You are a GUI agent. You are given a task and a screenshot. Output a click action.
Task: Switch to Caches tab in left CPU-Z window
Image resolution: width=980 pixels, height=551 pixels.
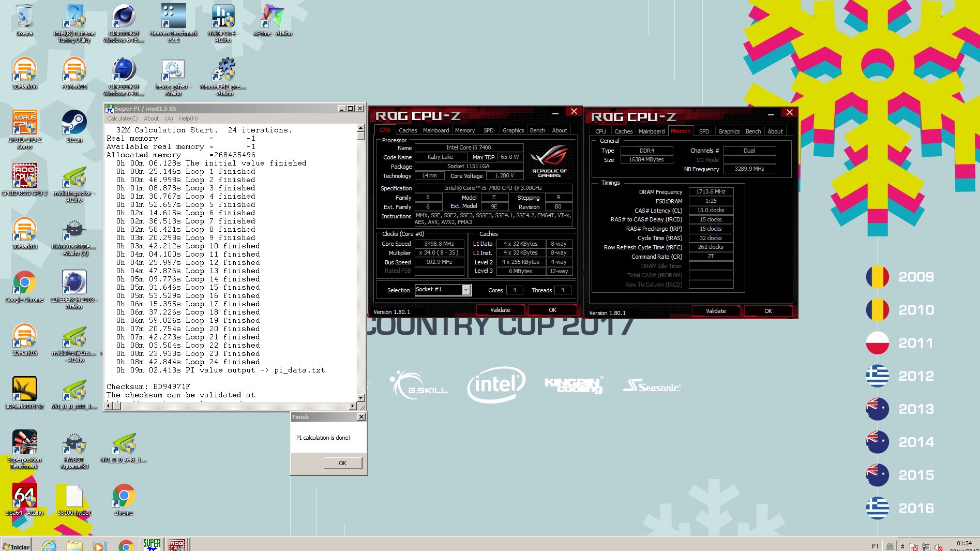pyautogui.click(x=408, y=130)
